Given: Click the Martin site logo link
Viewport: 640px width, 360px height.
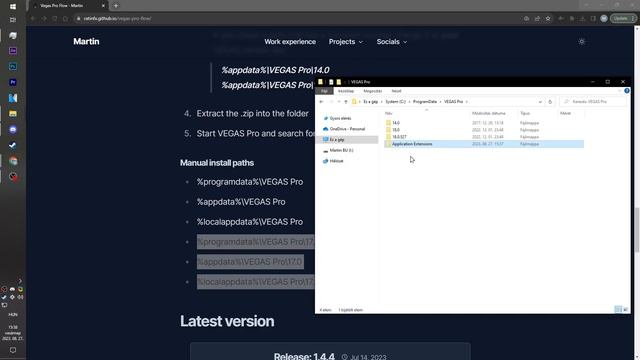Looking at the screenshot, I should [86, 42].
